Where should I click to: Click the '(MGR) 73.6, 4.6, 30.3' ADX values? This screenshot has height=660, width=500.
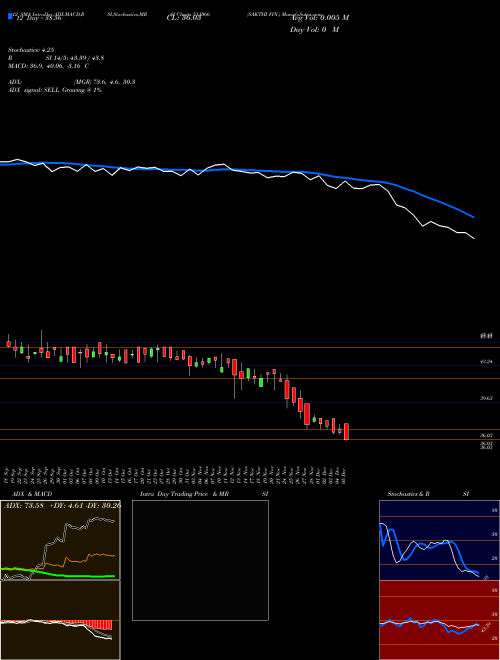point(104,82)
